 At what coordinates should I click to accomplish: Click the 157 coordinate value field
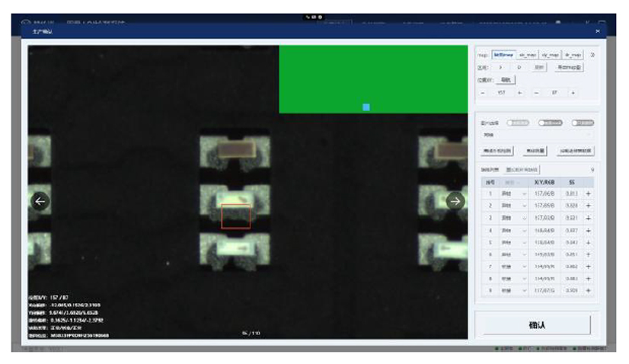point(501,93)
